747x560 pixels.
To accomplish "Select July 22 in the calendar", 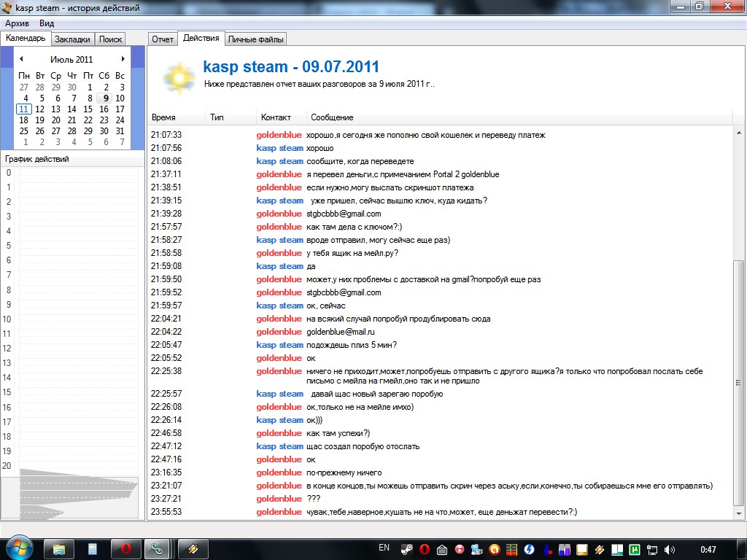I will point(88,120).
